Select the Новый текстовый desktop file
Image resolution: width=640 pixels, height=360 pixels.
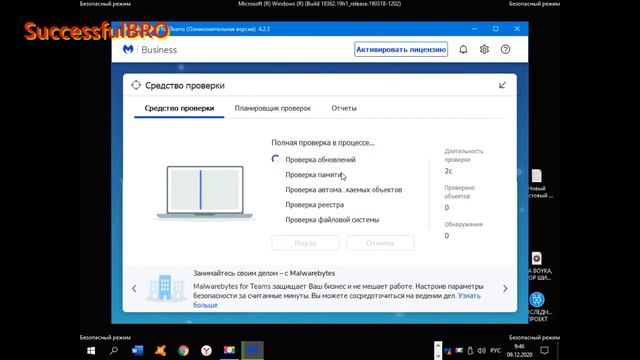pyautogui.click(x=537, y=183)
